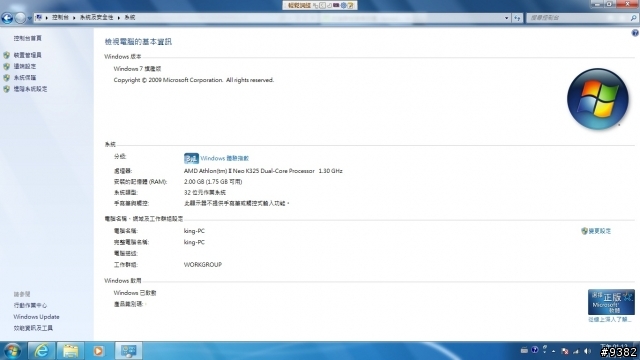640x360 pixels.
Task: Open 行動作業中心 link
Action: (30, 305)
